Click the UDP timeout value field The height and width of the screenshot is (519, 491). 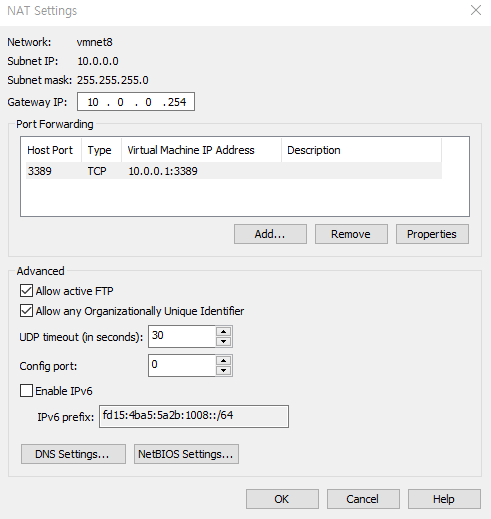pyautogui.click(x=182, y=336)
